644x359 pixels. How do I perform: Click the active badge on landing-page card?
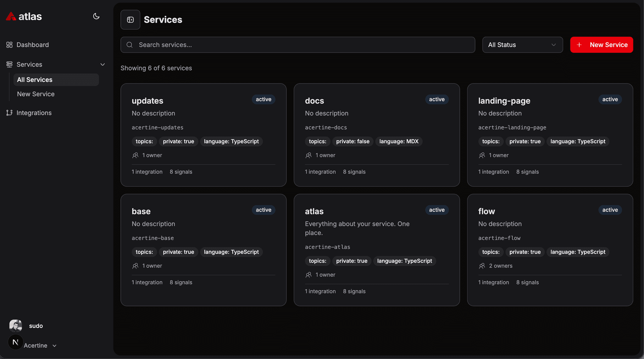(610, 99)
